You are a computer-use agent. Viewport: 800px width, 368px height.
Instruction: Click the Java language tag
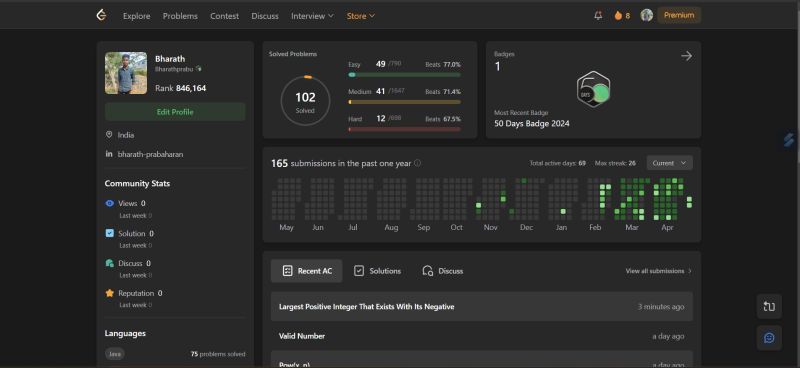pos(115,354)
